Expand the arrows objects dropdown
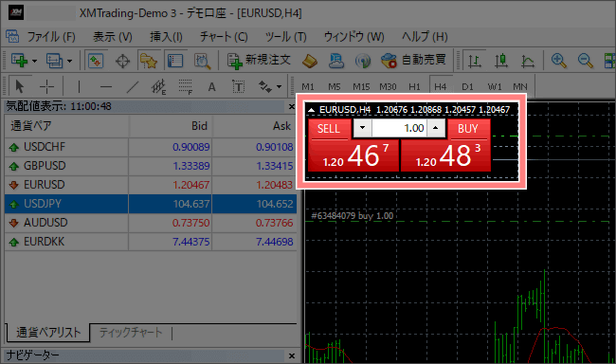This screenshot has width=616, height=364. coord(279,86)
